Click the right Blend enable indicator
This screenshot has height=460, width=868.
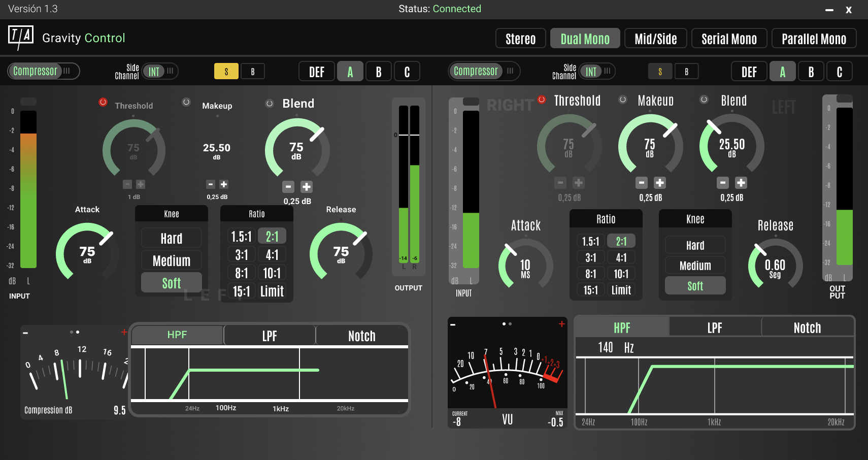point(704,100)
